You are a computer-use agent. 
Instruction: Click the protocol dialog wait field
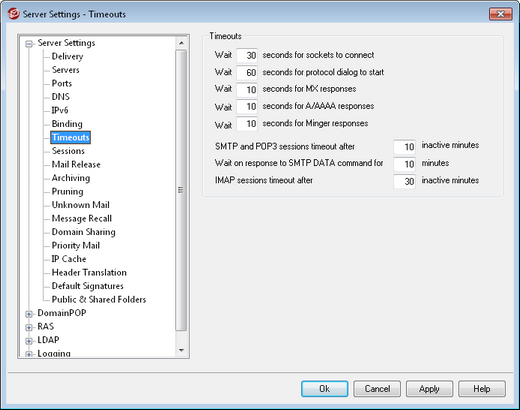click(247, 72)
